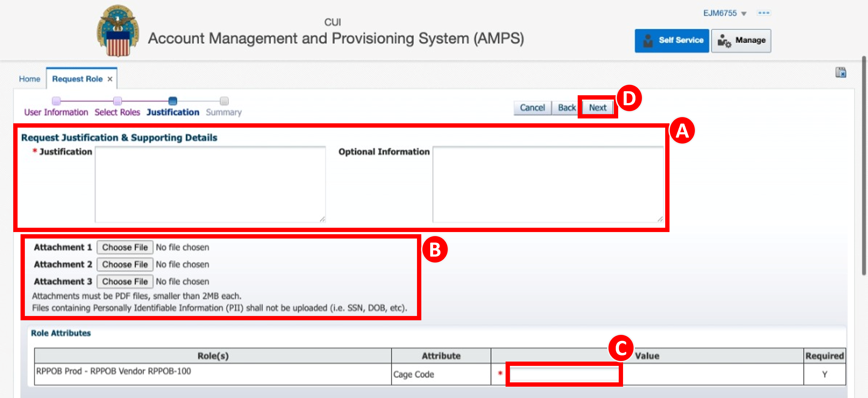Image resolution: width=868 pixels, height=398 pixels.
Task: Click the Select Roles step marker
Action: 117,101
